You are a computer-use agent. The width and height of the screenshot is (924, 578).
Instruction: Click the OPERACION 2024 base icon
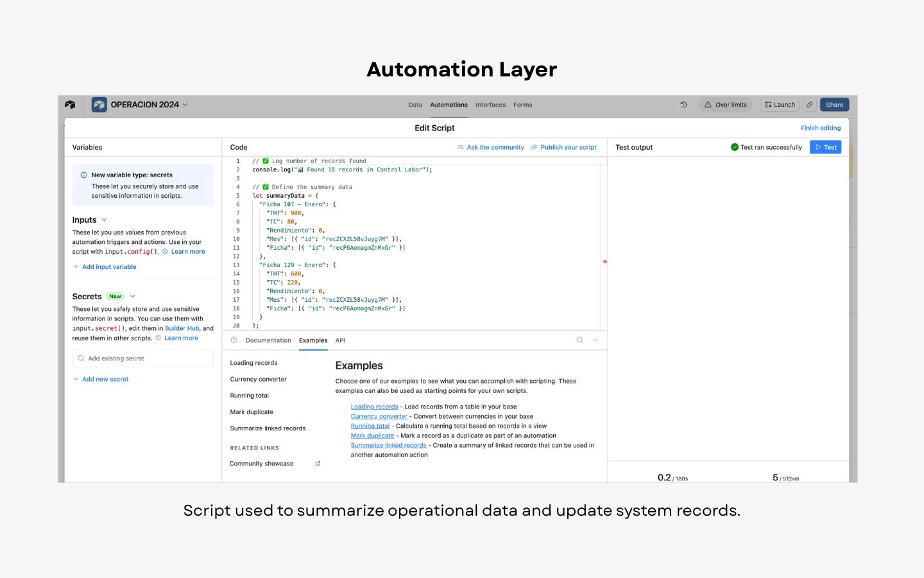coord(99,105)
